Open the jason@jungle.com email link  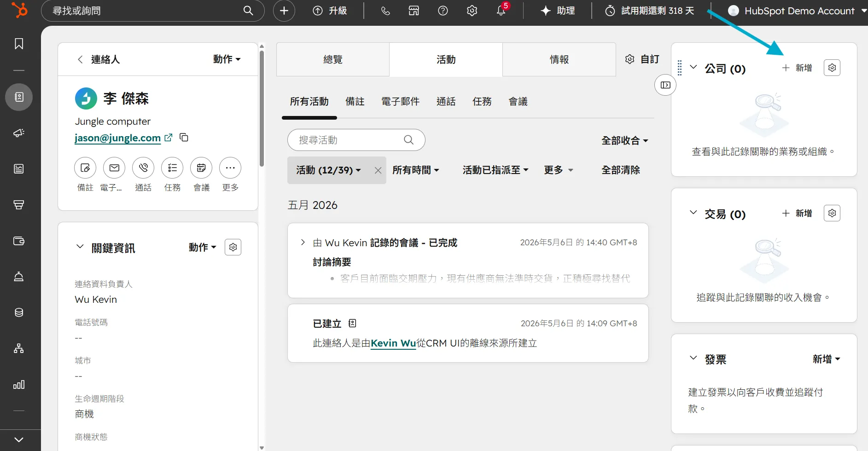point(118,138)
